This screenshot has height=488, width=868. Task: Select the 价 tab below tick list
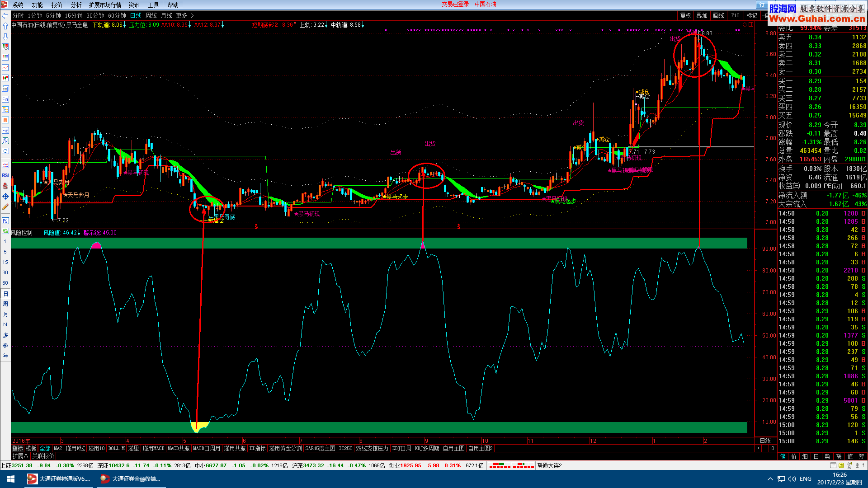coord(794,456)
